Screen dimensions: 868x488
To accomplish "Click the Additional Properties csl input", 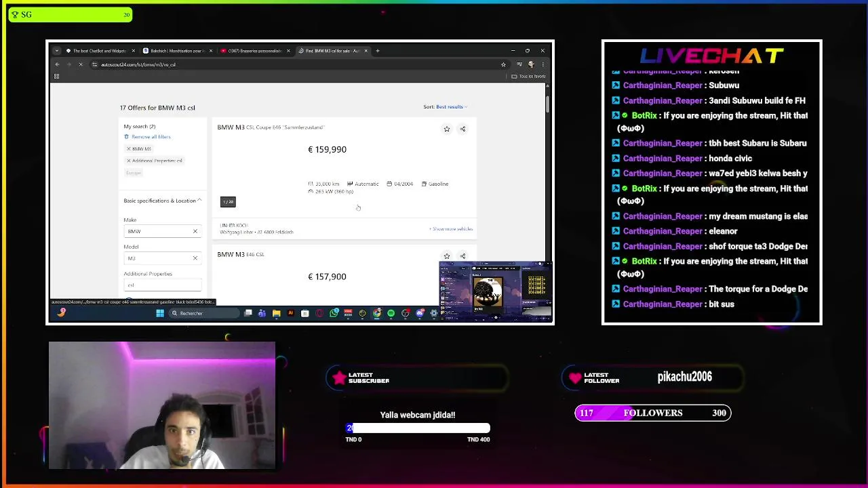I will [x=162, y=285].
